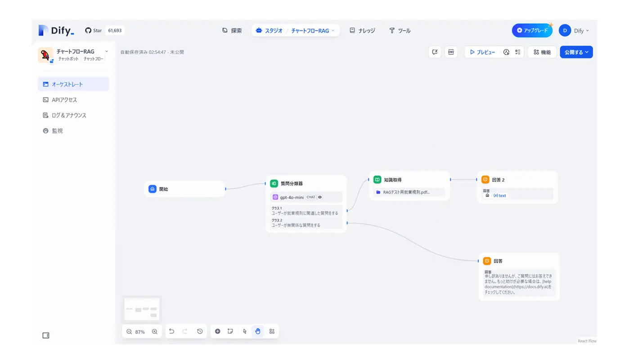Viewport: 629px width, 364px height.
Task: Select APIアクセス in the sidebar
Action: pyautogui.click(x=64, y=100)
